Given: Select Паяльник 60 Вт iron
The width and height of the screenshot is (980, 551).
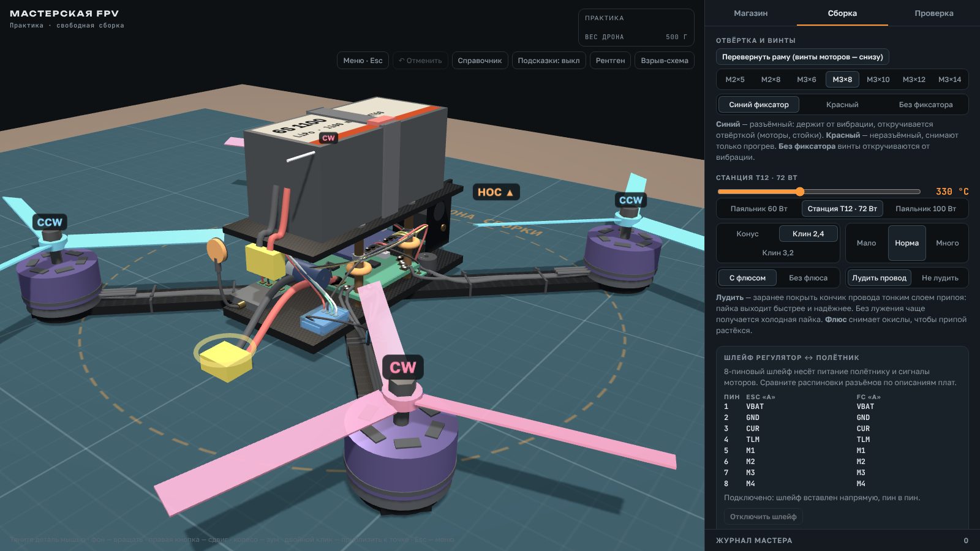Looking at the screenshot, I should (x=759, y=209).
